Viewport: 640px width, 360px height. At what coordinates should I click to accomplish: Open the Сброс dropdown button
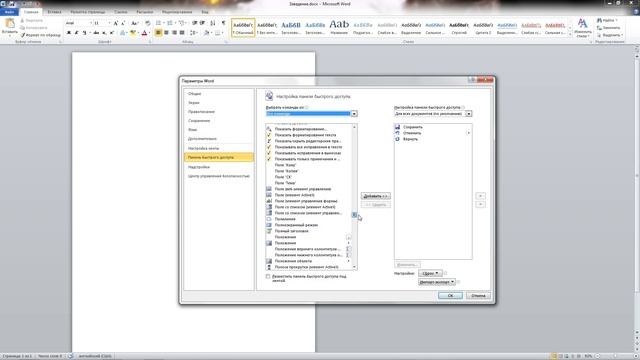pos(430,273)
